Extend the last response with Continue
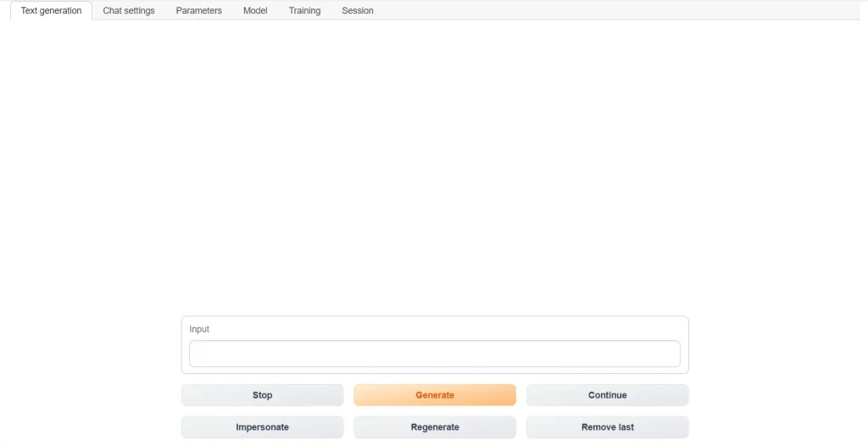The height and width of the screenshot is (446, 868). coord(607,395)
